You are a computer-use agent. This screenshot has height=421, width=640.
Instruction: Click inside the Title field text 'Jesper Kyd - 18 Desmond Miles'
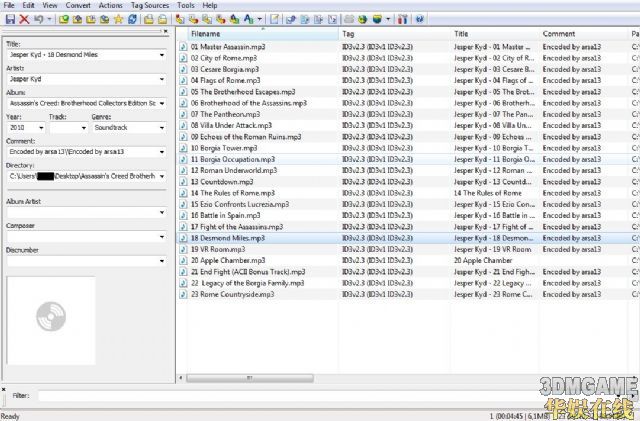pos(54,55)
